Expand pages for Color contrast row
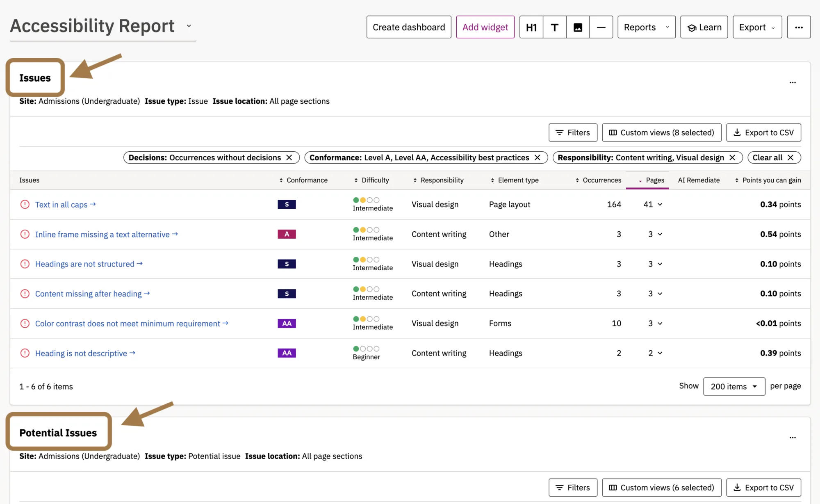 click(660, 324)
